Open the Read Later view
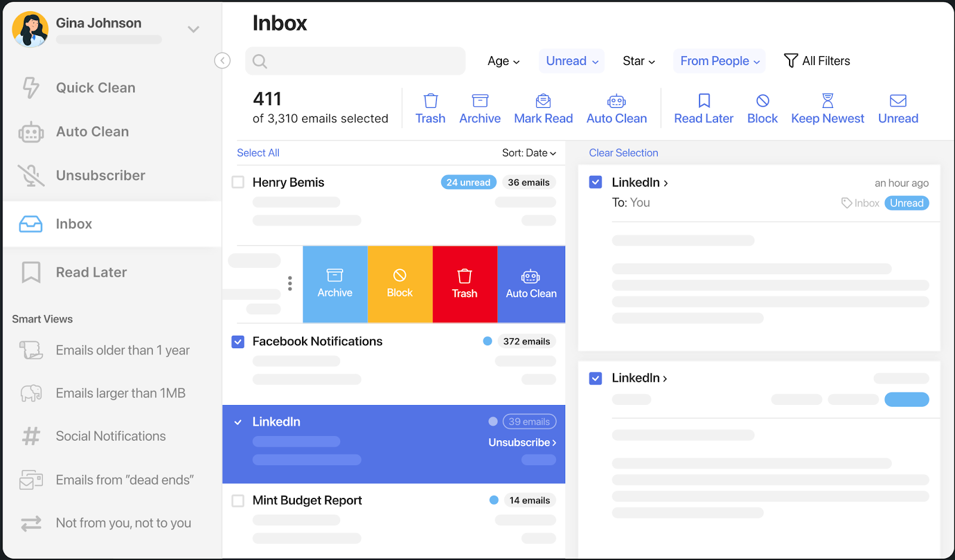955x560 pixels. coord(91,272)
